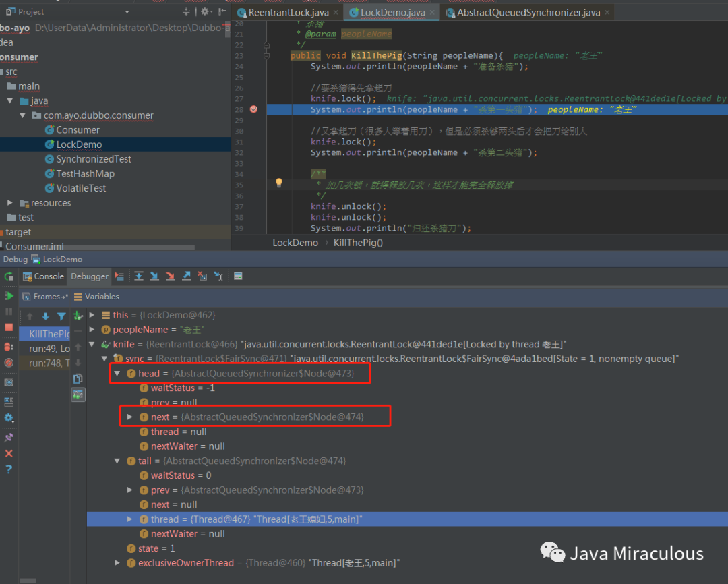Open View Breakpoints dialog
Image resolution: width=728 pixels, height=584 pixels.
click(9, 347)
